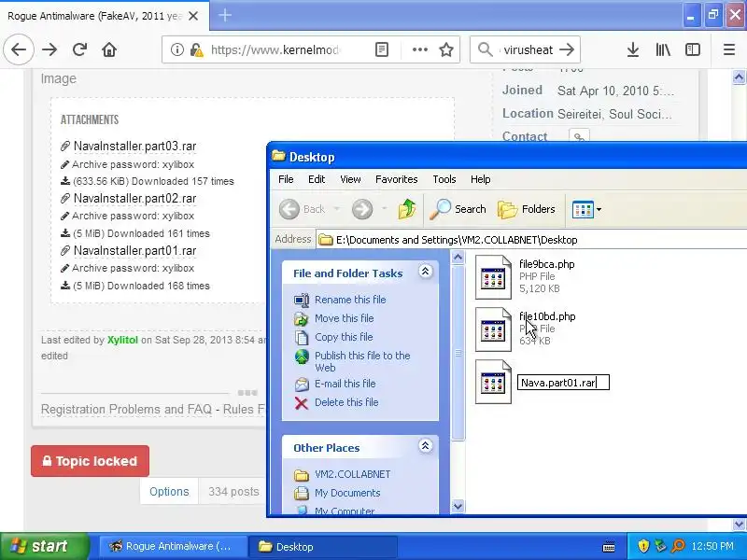Click Xylitol username link
This screenshot has width=747, height=560.
(122, 340)
